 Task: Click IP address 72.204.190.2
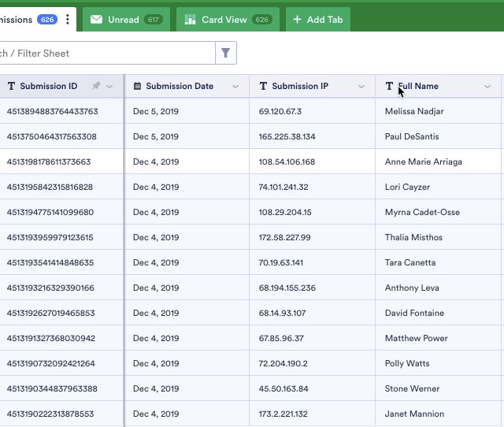tap(283, 363)
